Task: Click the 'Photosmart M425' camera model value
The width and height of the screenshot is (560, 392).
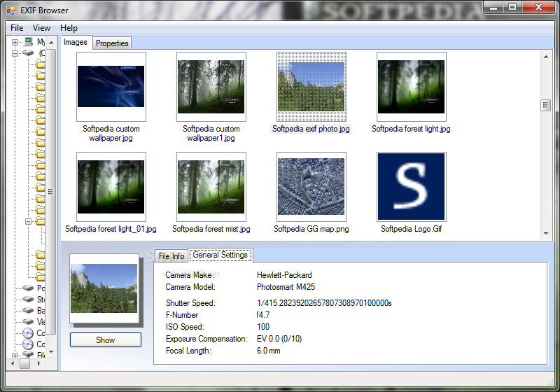Action: tap(286, 287)
